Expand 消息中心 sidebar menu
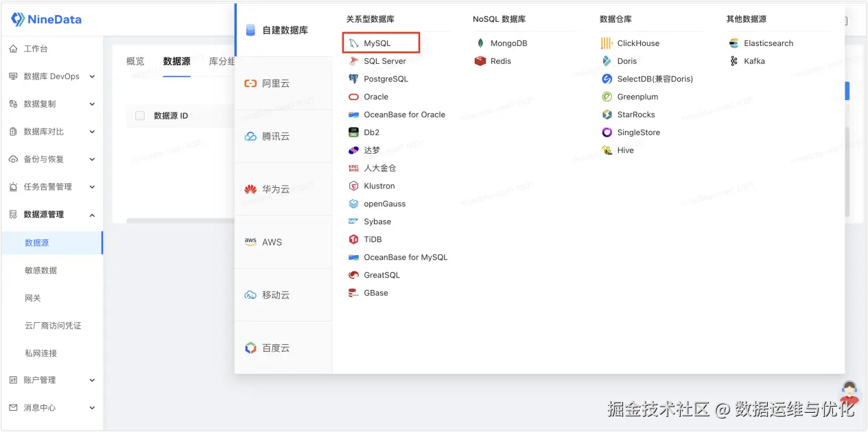Viewport: 868px width, 432px height. [52, 407]
